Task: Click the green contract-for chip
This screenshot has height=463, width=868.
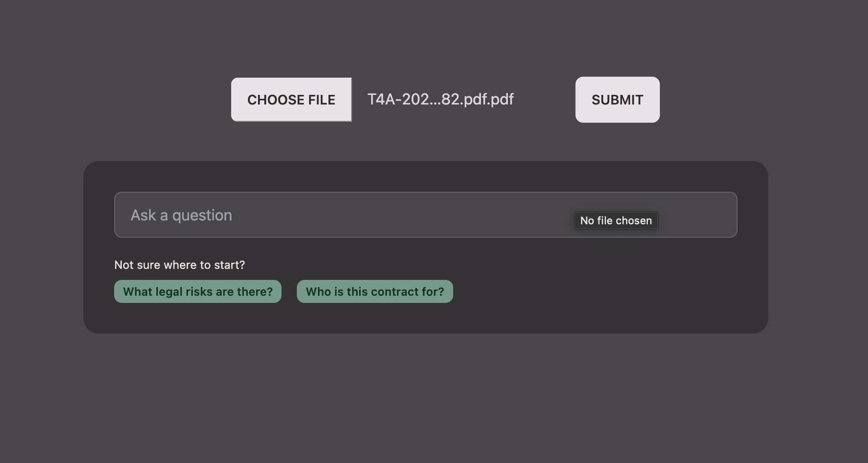Action: pyautogui.click(x=375, y=291)
